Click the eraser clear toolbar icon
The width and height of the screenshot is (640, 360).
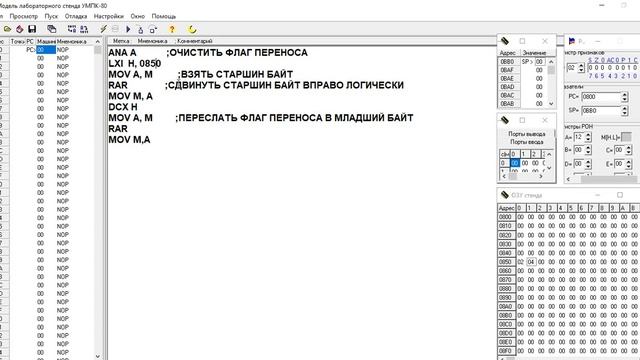[x=20, y=29]
